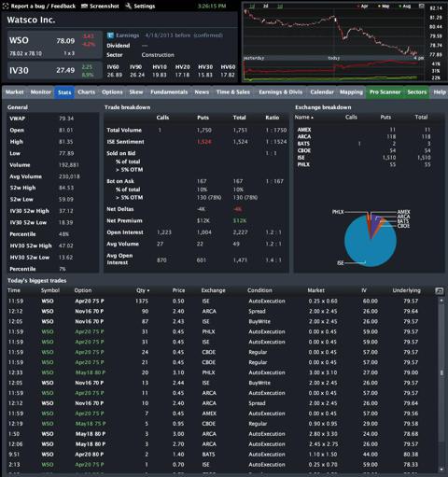Click the icon right of Underlying header

tap(439, 290)
